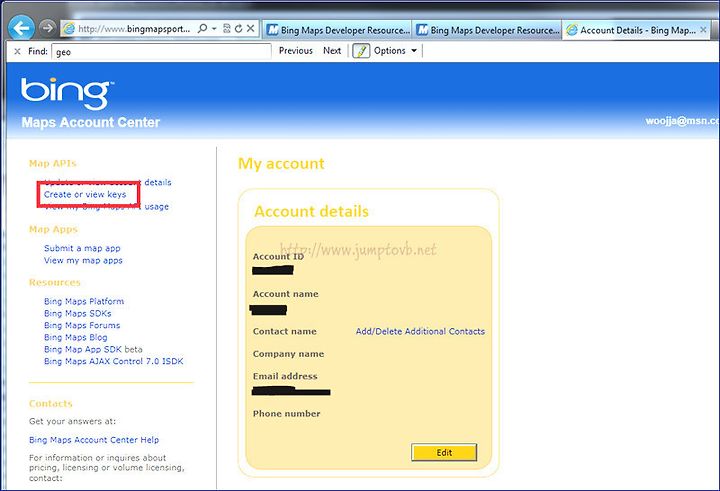Click the Find text field containing geo

(x=161, y=51)
